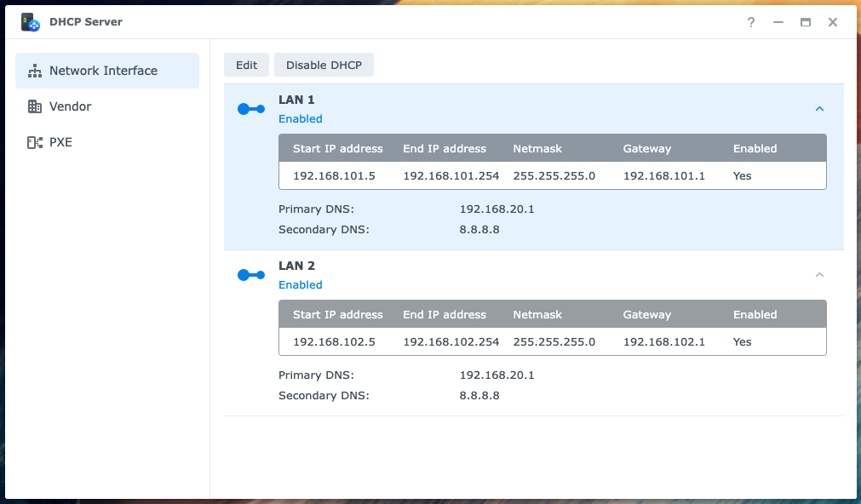
Task: Select the LAN 1 IP range row
Action: [x=552, y=175]
